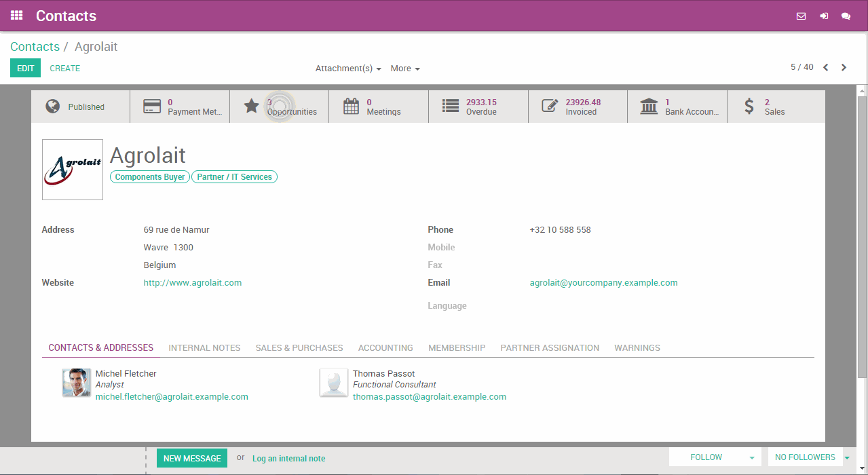Open the apps grid icon in the top bar
The height and width of the screenshot is (475, 868).
click(16, 15)
